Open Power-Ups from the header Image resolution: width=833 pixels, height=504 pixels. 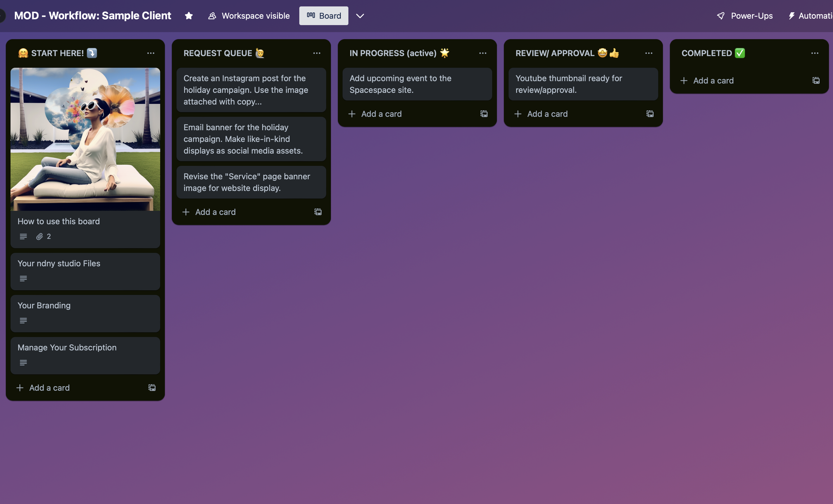coord(745,16)
